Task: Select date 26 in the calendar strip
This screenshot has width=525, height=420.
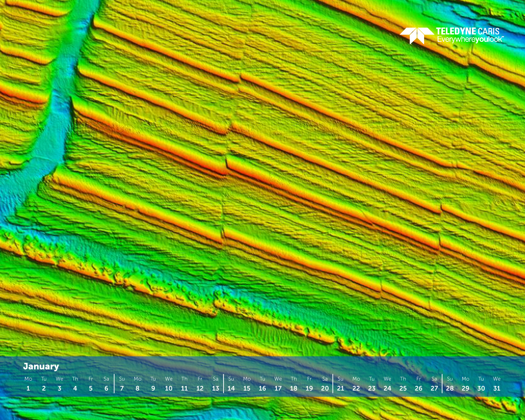Action: (x=419, y=388)
